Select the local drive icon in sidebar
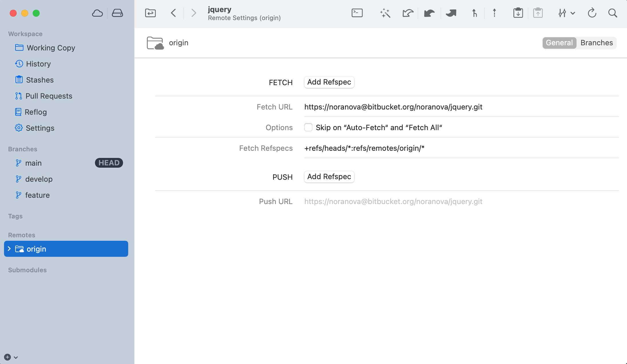627x364 pixels. (117, 13)
